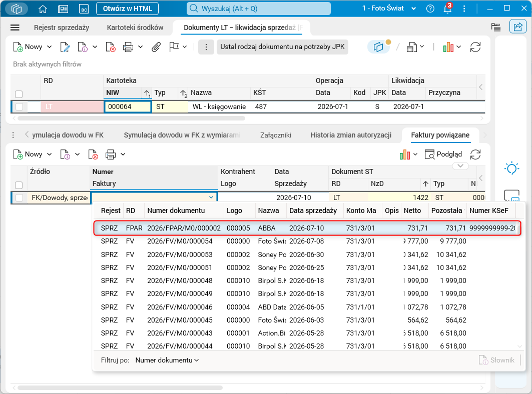The height and width of the screenshot is (394, 532).
Task: Click the lightbulb hints icon in the sidebar
Action: pos(511,168)
